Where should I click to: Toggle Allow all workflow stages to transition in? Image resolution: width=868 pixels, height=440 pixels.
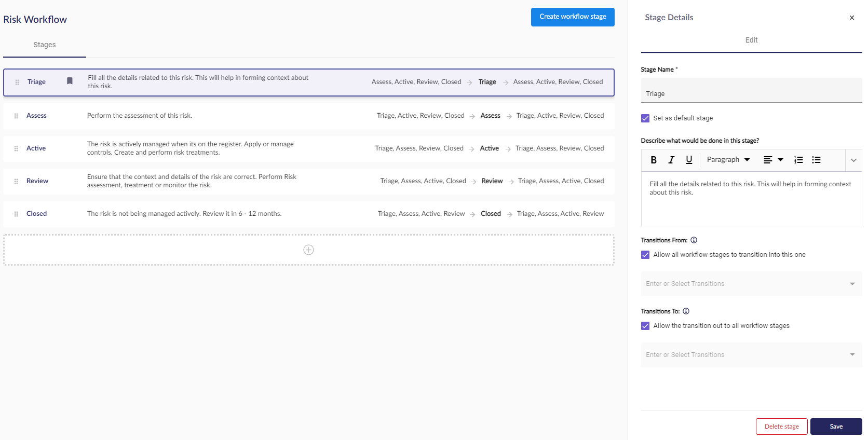[645, 255]
